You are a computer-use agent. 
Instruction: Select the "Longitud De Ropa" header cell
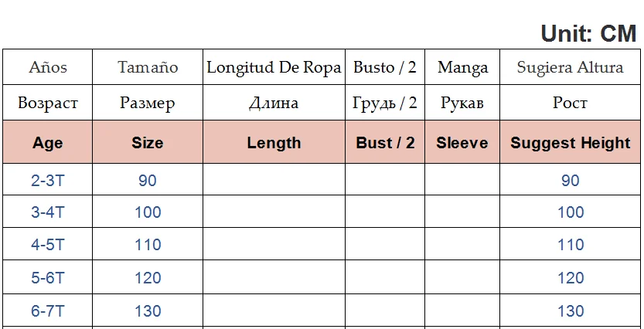274,67
